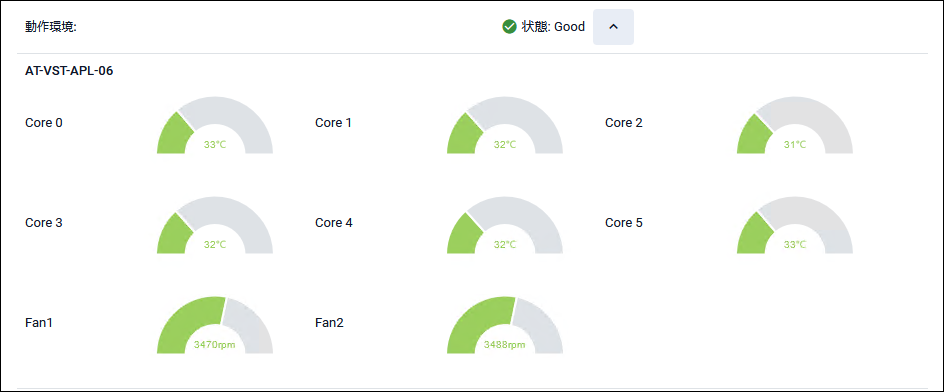This screenshot has width=944, height=392.
Task: Collapse the 動作環境 section with chevron button
Action: coord(613,27)
